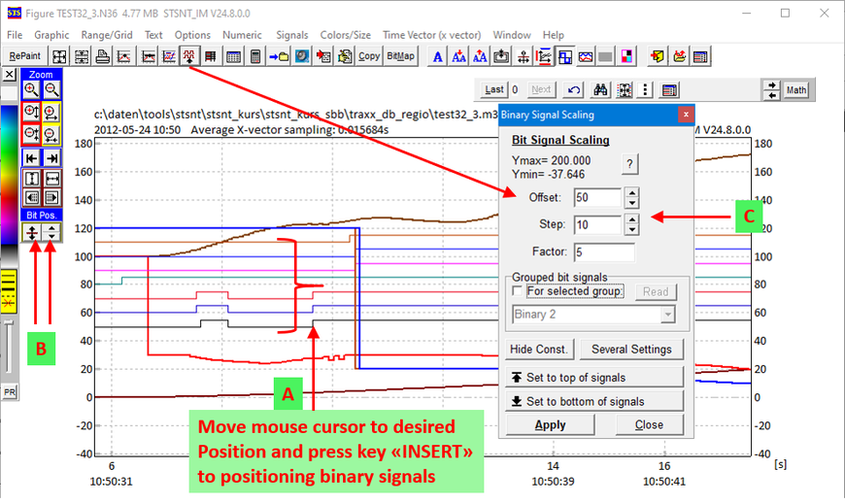
Task: Click the Math button
Action: tap(796, 90)
